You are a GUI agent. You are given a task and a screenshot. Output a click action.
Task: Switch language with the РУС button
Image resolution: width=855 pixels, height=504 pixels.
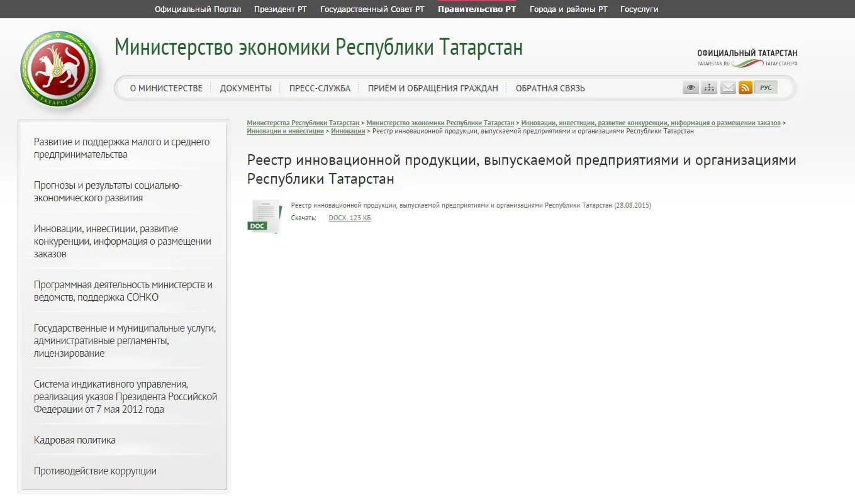tap(766, 87)
